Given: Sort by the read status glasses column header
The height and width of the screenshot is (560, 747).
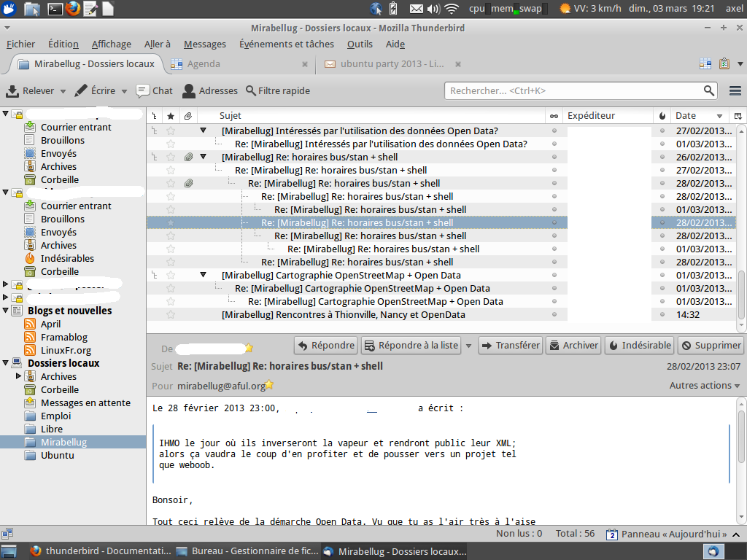Looking at the screenshot, I should click(x=554, y=116).
